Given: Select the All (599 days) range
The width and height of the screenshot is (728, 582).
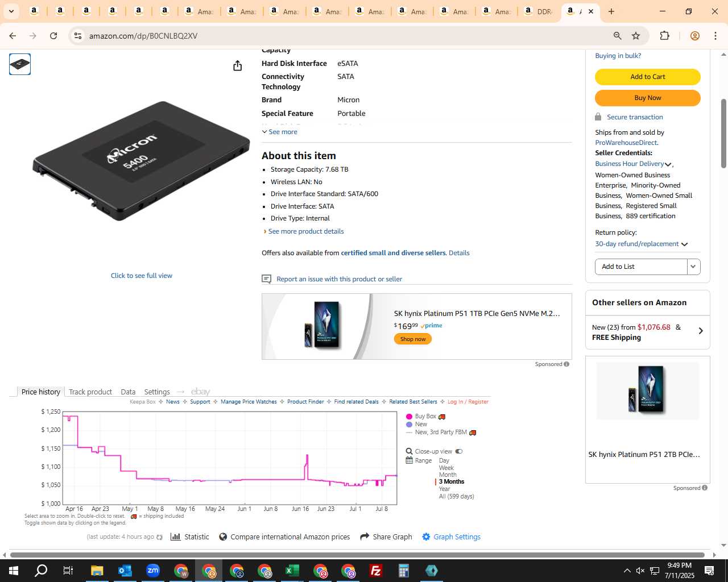Looking at the screenshot, I should [456, 496].
